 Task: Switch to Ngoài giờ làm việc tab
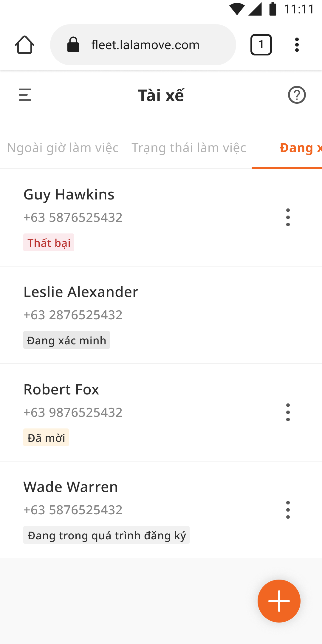click(x=63, y=148)
